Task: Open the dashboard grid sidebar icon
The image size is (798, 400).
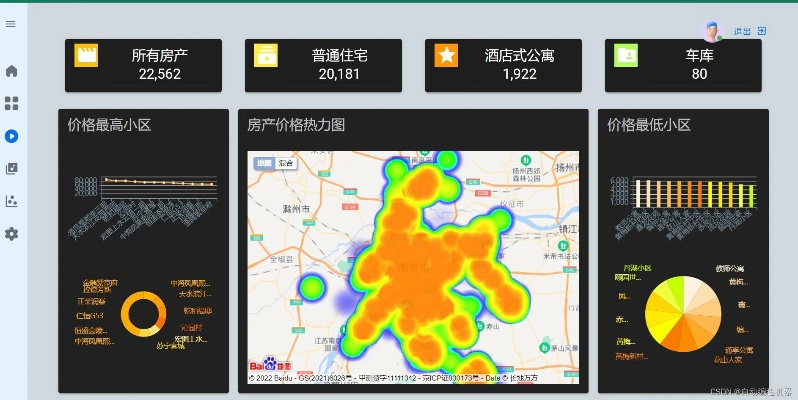Action: pos(11,103)
